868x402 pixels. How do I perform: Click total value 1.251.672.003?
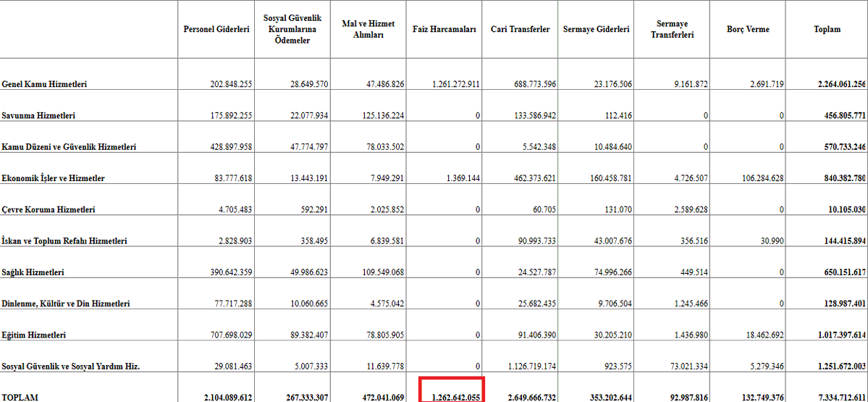point(841,367)
